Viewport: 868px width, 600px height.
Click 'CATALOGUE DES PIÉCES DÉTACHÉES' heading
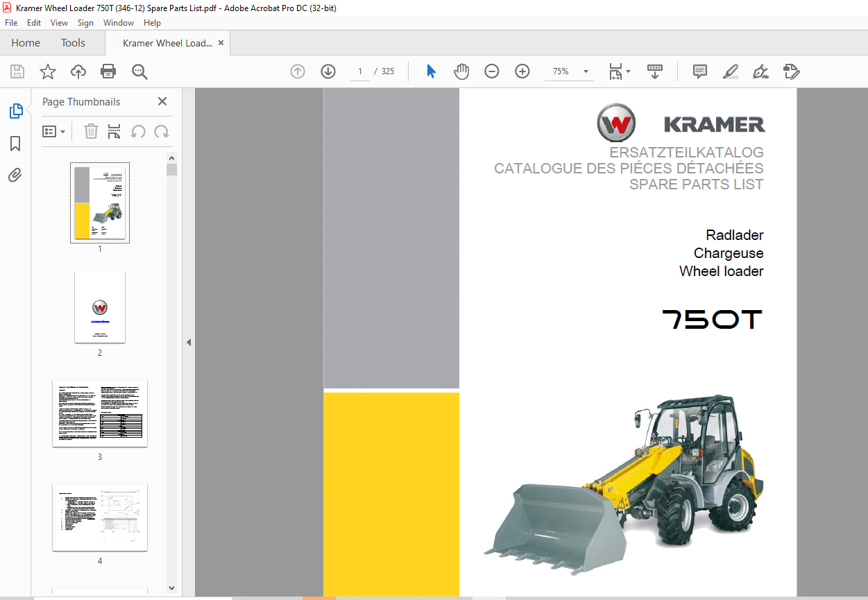(x=629, y=169)
